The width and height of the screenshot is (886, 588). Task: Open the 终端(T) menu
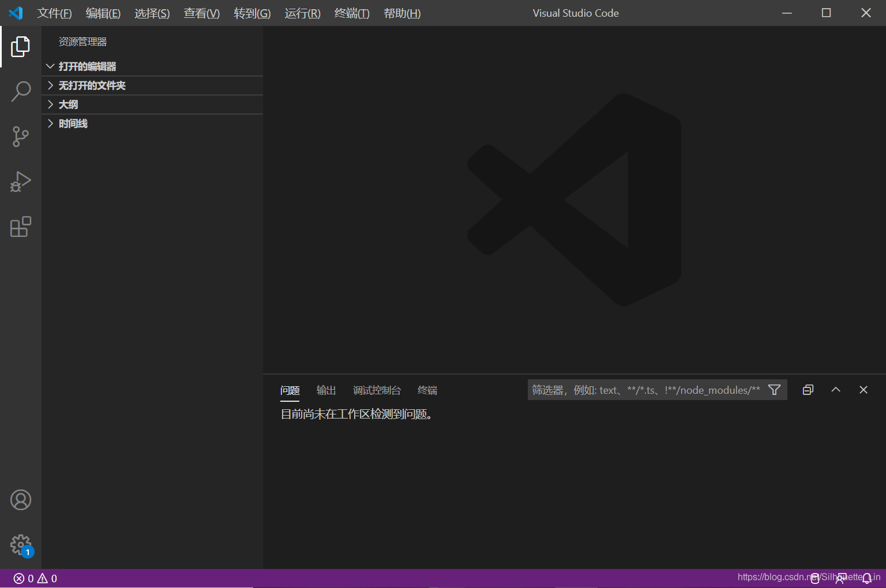[352, 13]
